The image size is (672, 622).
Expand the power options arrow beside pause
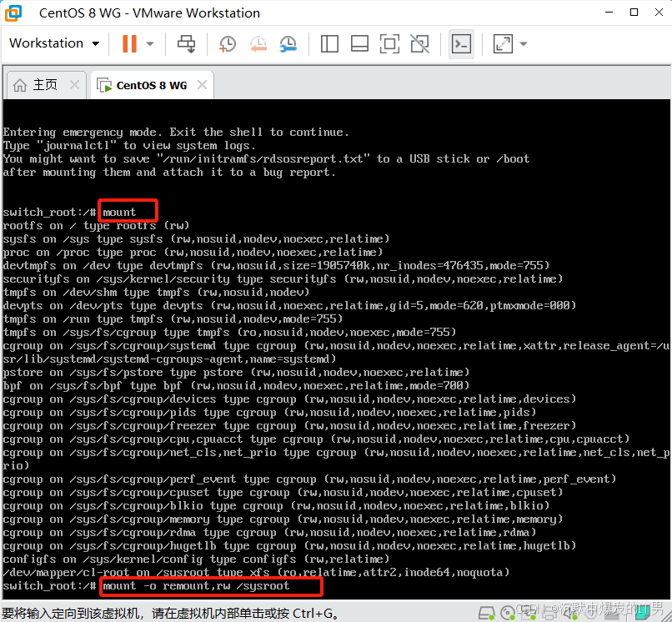click(150, 43)
